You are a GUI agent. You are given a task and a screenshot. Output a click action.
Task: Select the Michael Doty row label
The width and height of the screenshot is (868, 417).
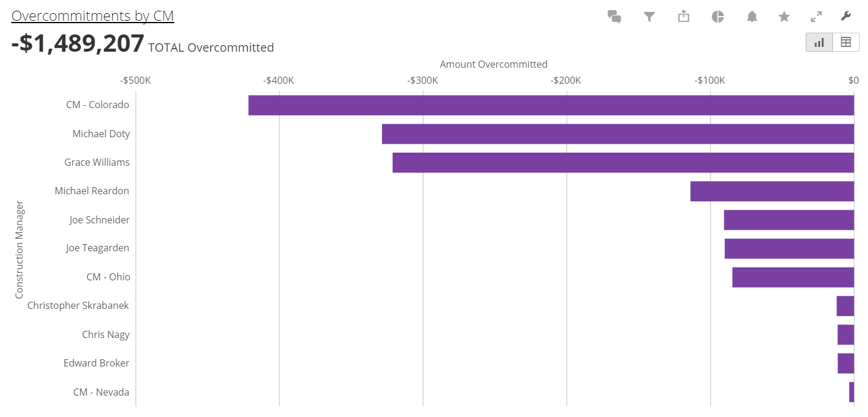[x=100, y=134]
